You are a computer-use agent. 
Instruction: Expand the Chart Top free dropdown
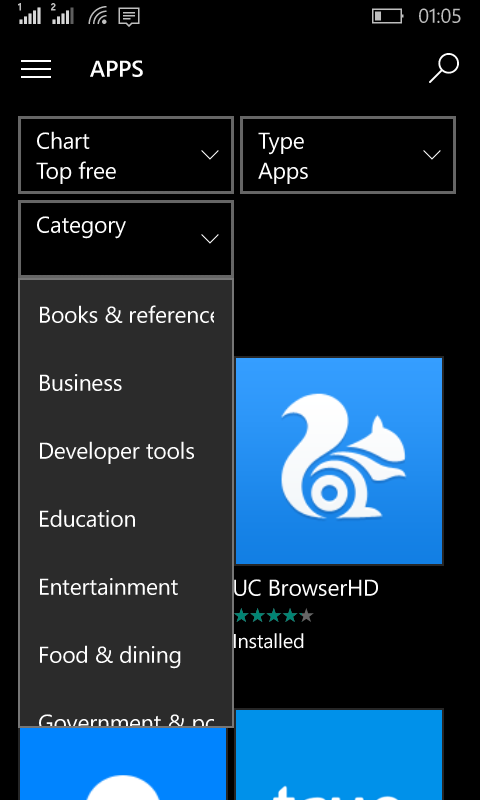126,155
